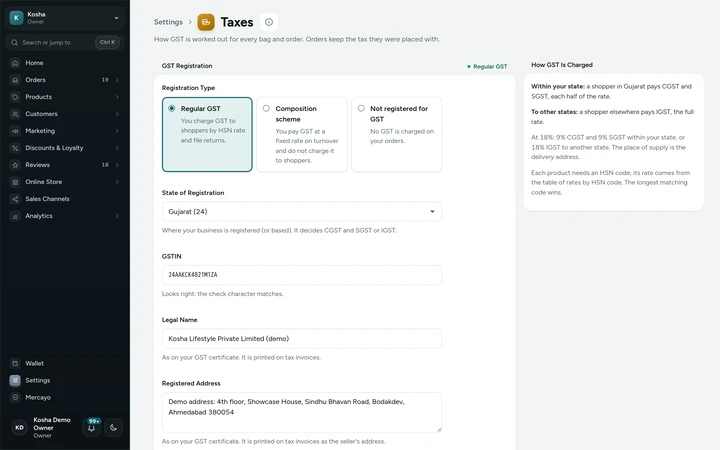Open notifications bell with 99+ badge
The height and width of the screenshot is (450, 720).
91,428
